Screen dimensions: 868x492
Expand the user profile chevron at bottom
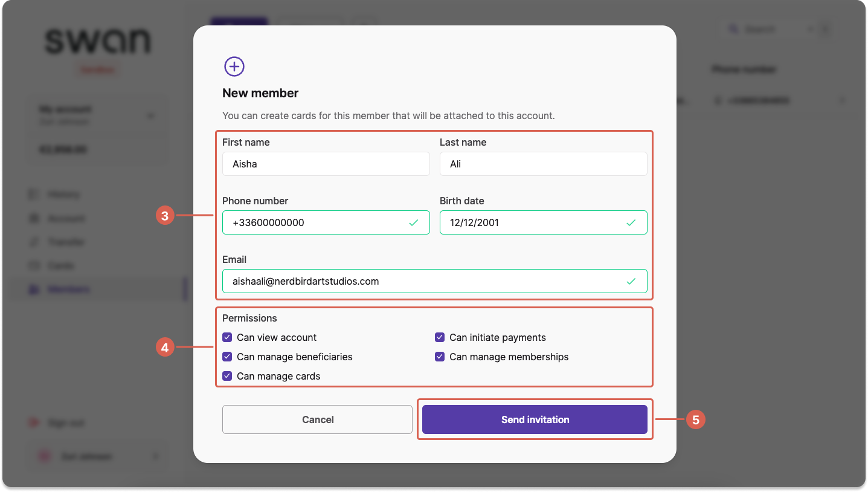155,456
